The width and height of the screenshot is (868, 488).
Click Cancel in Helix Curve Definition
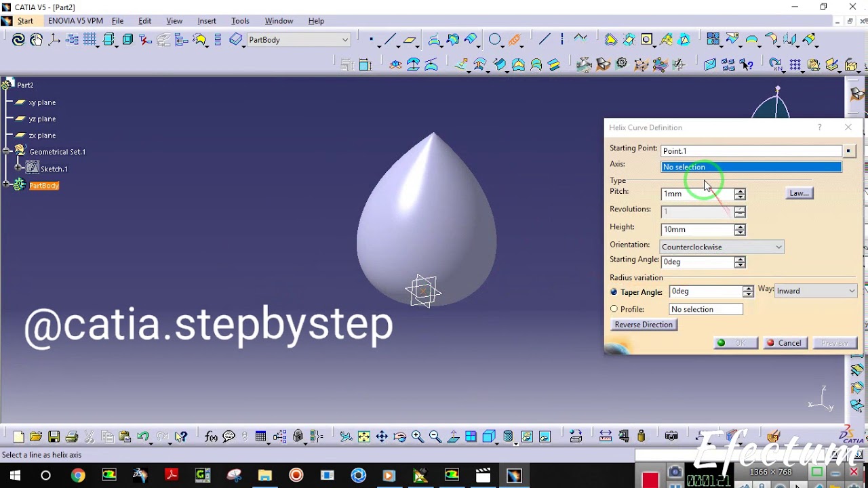pyautogui.click(x=784, y=343)
